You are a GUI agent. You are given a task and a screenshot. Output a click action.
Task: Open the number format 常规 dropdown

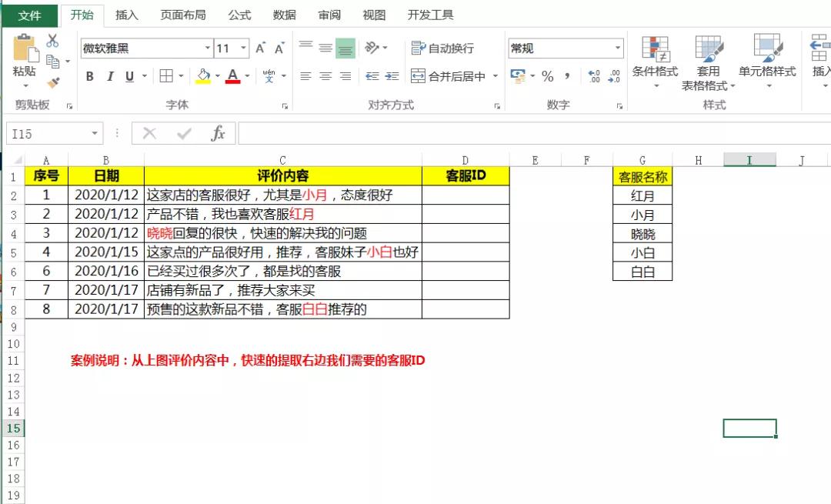pos(619,47)
